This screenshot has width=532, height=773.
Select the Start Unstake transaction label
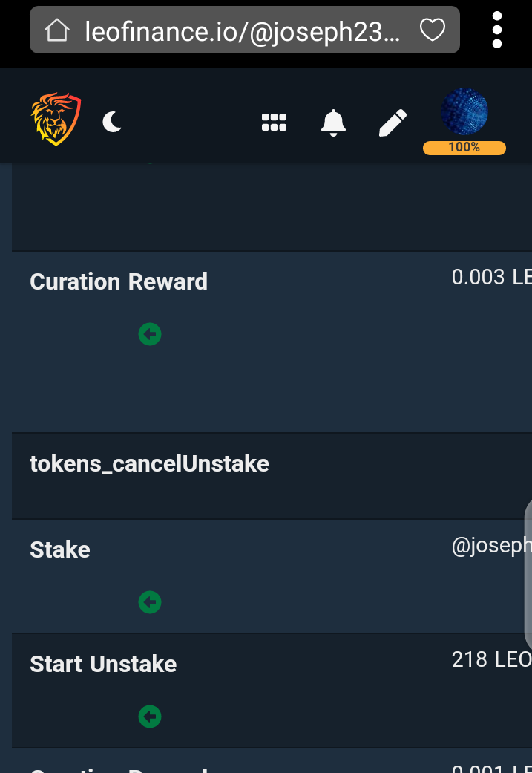103,664
